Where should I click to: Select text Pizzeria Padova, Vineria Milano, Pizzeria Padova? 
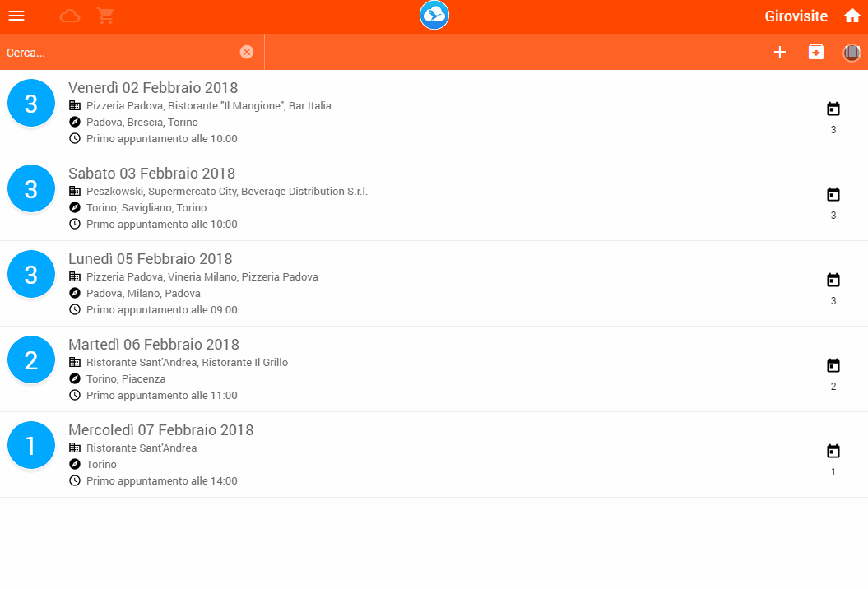[202, 276]
